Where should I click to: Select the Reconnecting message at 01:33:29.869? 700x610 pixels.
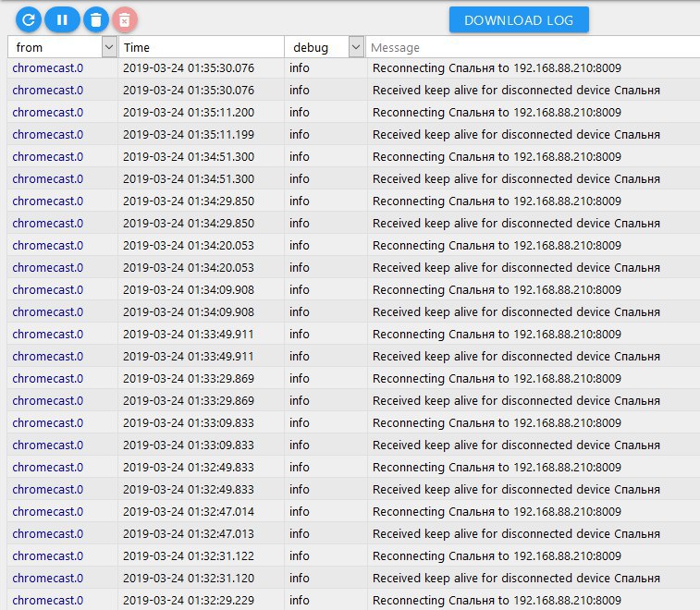497,378
